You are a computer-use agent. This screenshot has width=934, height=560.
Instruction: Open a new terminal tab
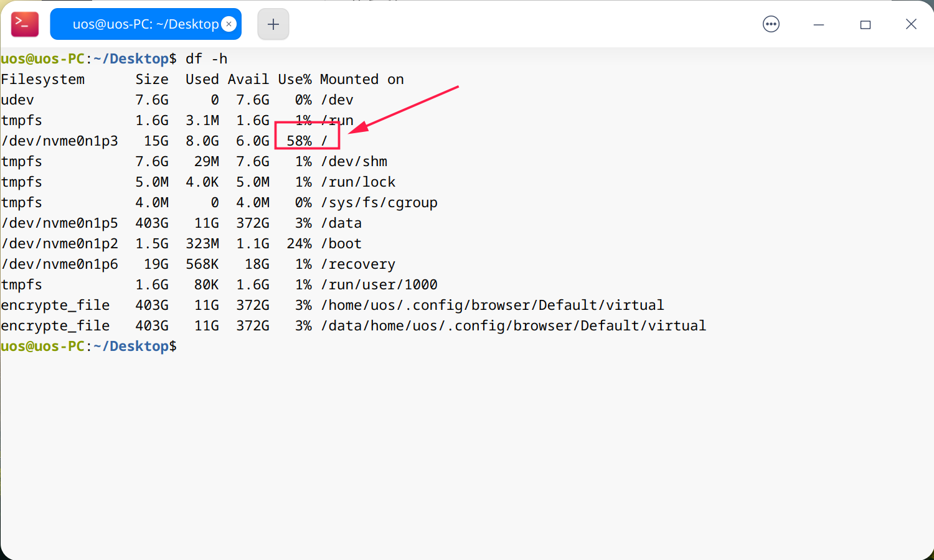pos(273,24)
